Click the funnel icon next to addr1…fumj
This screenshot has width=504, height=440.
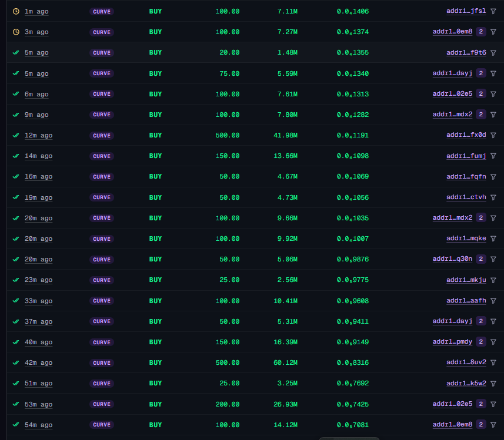pos(493,156)
